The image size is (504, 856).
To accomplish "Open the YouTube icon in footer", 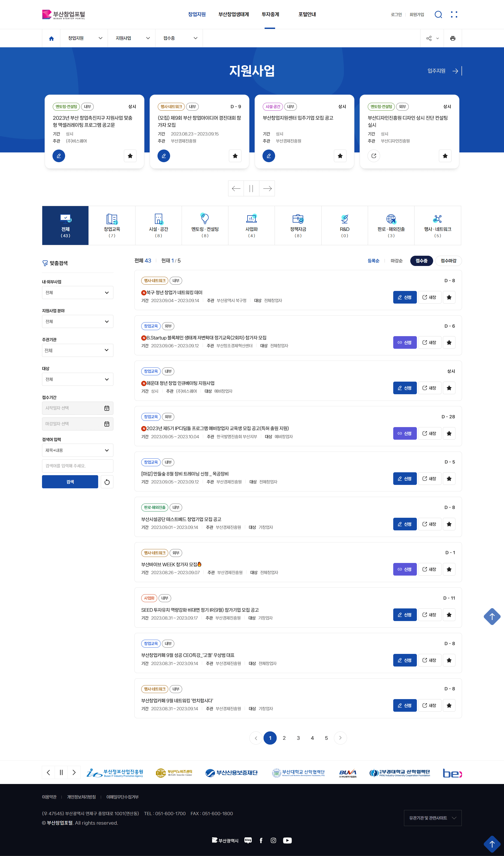I will coord(287,840).
